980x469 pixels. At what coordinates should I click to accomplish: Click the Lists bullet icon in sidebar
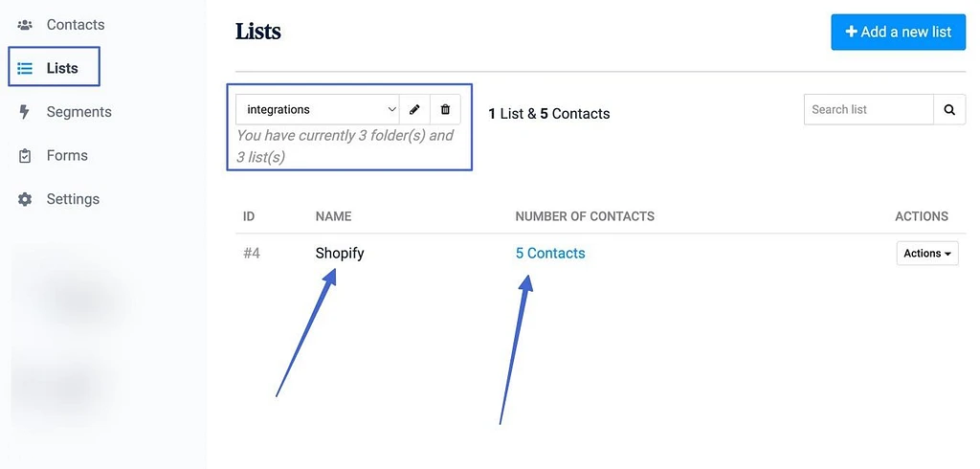(x=24, y=68)
